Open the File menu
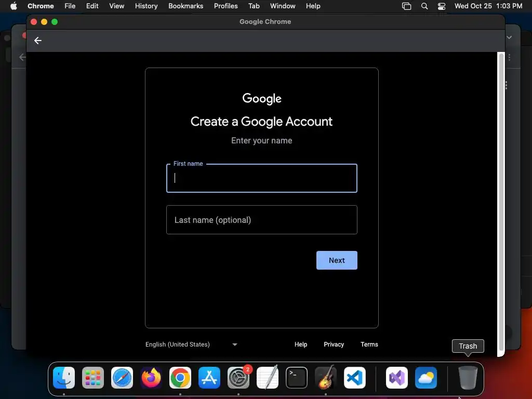 (70, 6)
